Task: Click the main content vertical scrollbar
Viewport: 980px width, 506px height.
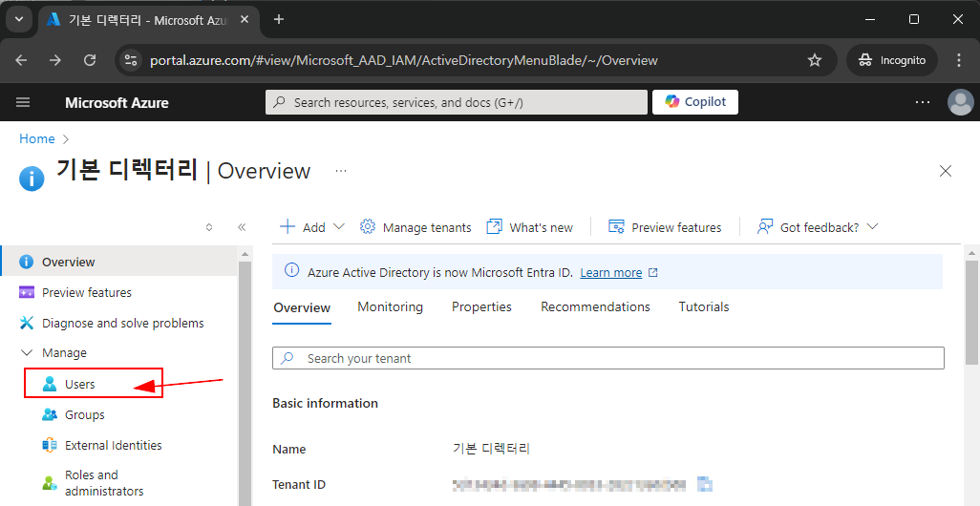Action: [971, 312]
